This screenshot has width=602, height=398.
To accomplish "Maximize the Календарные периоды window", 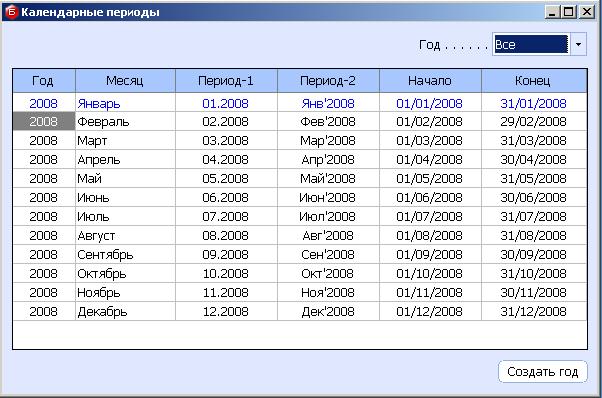I will click(569, 12).
